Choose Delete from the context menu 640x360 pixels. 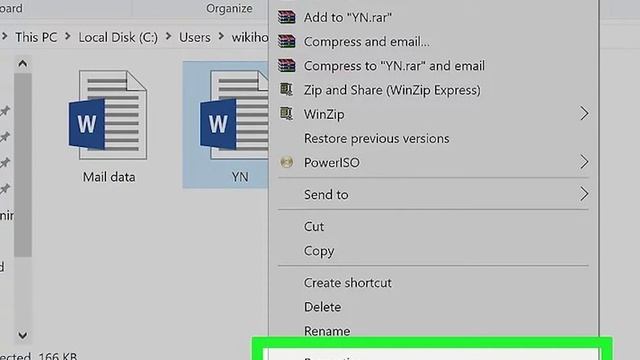pyautogui.click(x=433, y=307)
